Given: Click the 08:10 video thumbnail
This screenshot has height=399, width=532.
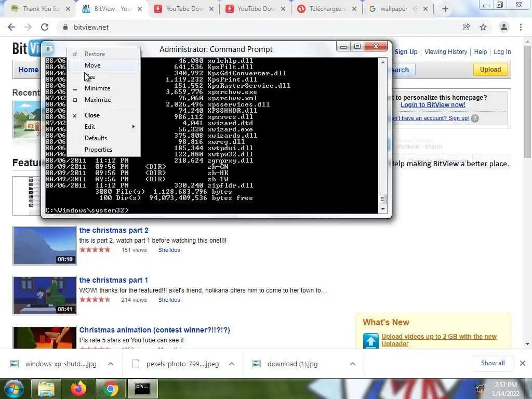Looking at the screenshot, I should click(x=45, y=246).
